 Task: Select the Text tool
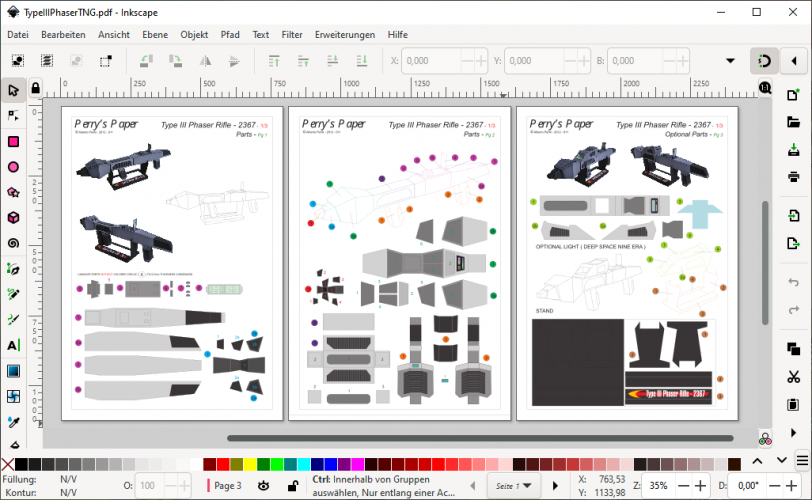[x=13, y=345]
